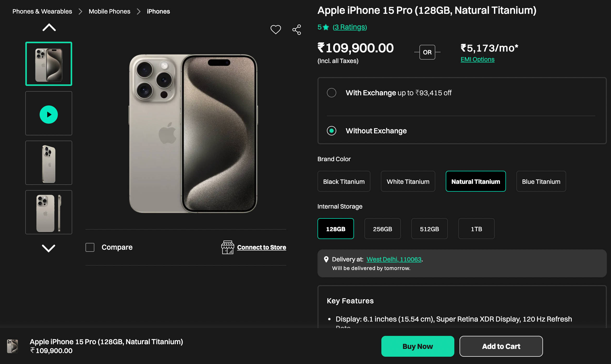Add product to wishlist with heart icon
This screenshot has height=364, width=611.
click(276, 29)
